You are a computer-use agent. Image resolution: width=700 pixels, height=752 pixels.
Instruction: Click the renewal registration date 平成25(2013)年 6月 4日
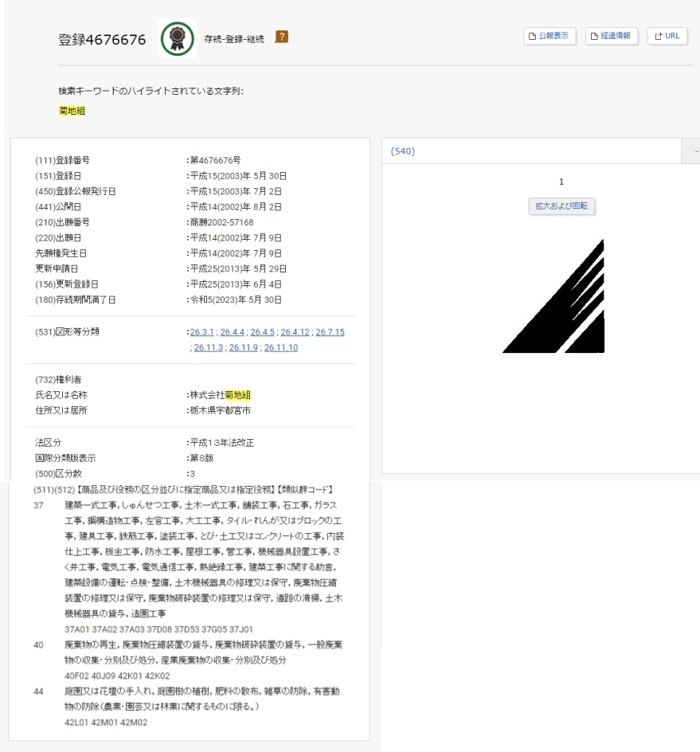(x=236, y=284)
